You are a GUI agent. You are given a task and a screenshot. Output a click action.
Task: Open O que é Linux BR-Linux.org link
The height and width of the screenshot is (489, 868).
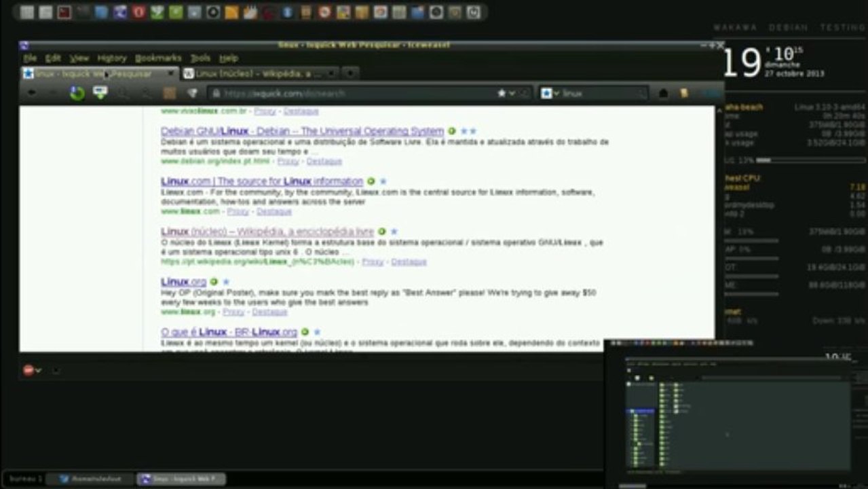[229, 332]
